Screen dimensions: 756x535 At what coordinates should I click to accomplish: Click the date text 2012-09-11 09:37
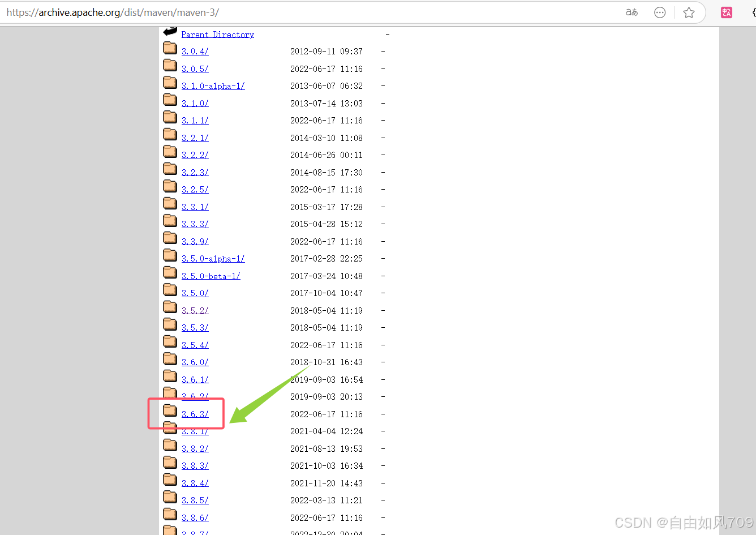click(327, 52)
